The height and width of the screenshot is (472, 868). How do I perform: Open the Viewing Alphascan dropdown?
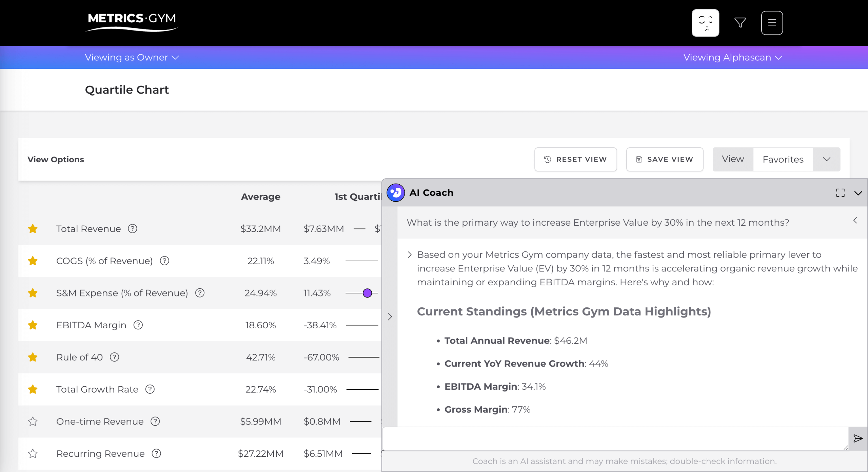pos(732,58)
